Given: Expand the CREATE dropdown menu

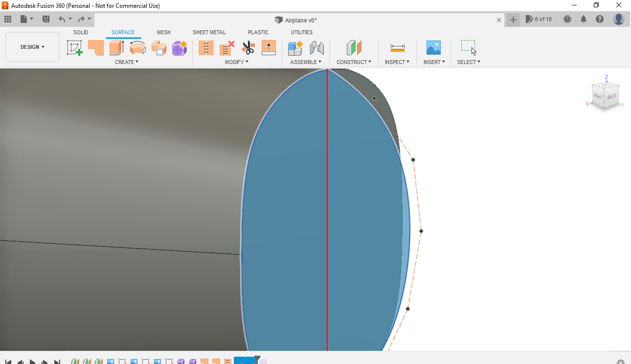Looking at the screenshot, I should click(126, 62).
